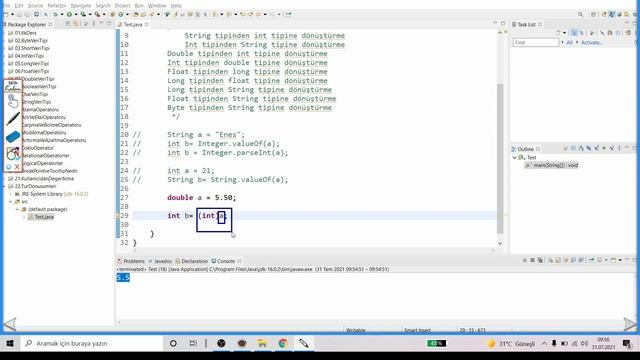
Task: Open the Run dropdown arrow in toolbar
Action: click(76, 14)
